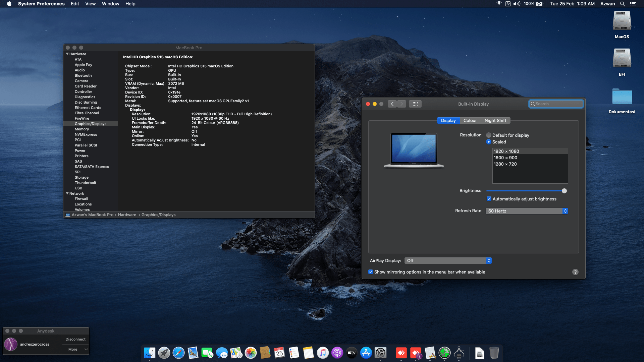Choose the 1600 × 900 resolution

point(530,158)
